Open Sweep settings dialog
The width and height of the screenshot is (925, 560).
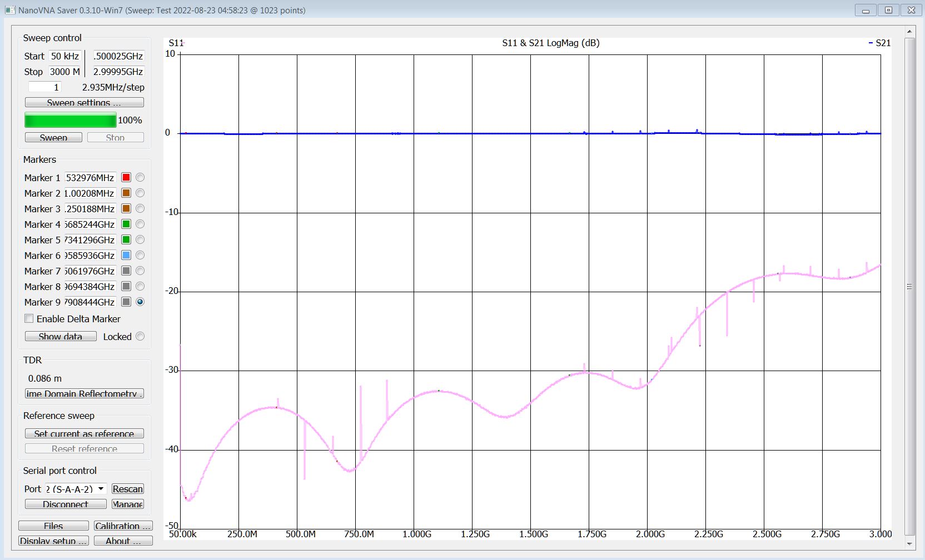(84, 103)
